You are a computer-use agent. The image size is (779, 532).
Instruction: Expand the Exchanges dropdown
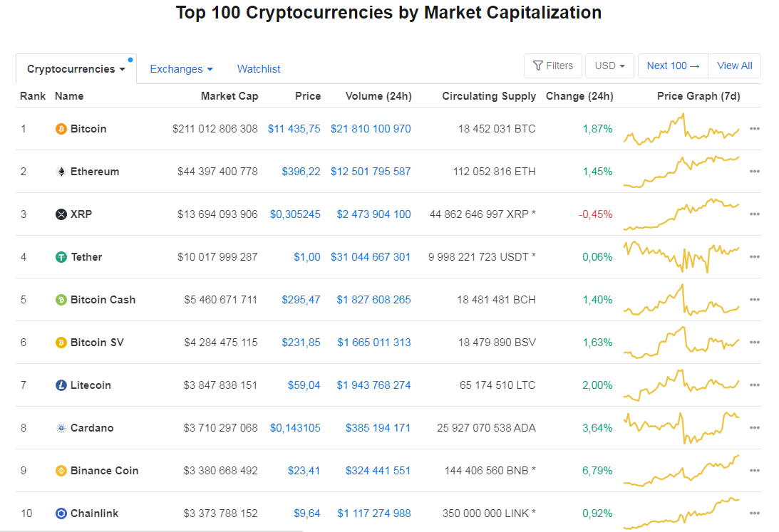tap(181, 69)
